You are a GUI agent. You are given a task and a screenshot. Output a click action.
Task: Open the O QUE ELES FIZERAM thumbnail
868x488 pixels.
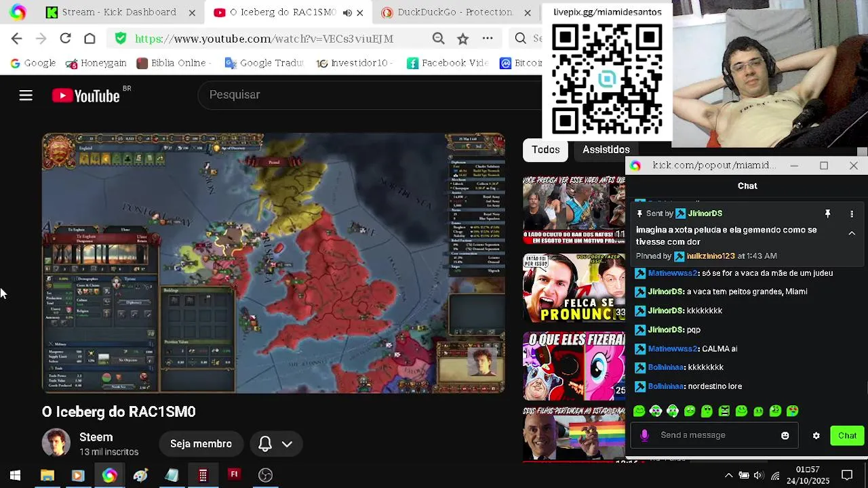574,366
